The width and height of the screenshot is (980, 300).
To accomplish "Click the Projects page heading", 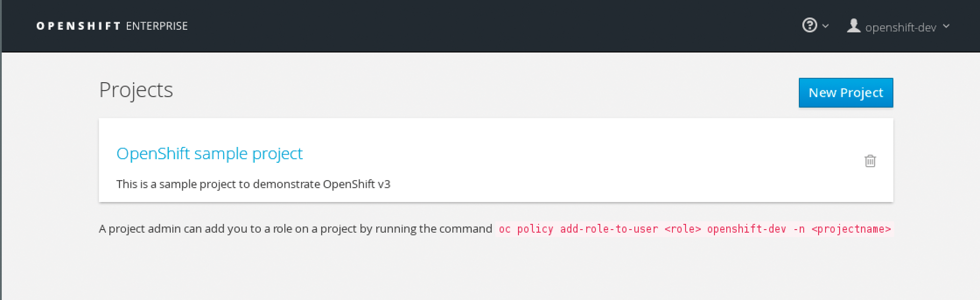I will 136,90.
